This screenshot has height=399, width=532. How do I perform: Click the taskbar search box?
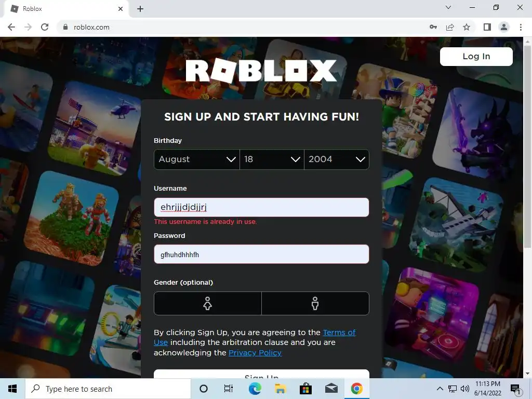click(108, 389)
